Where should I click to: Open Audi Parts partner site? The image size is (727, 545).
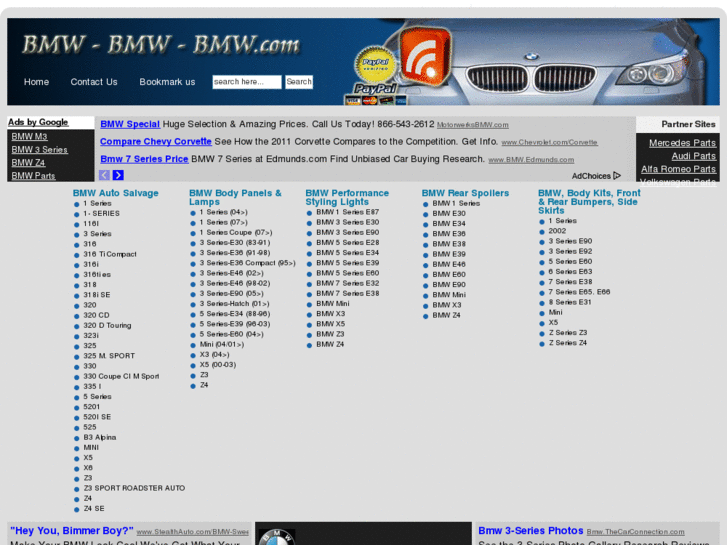point(694,156)
